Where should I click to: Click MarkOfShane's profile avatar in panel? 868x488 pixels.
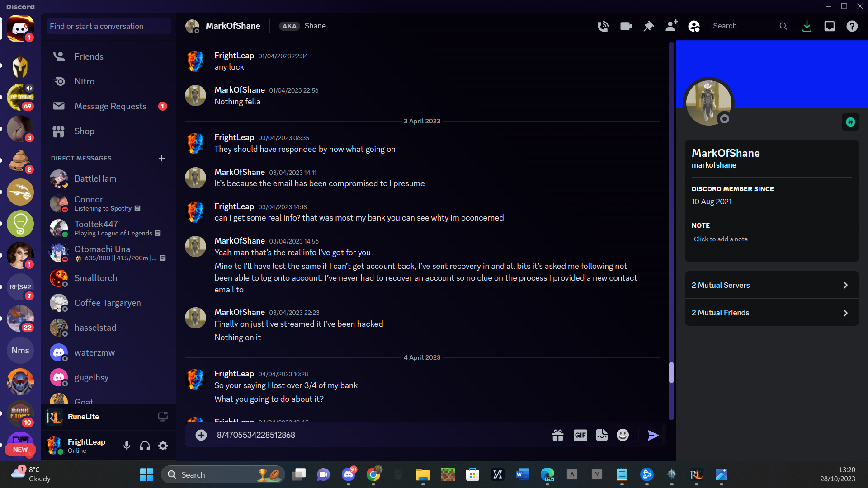pyautogui.click(x=708, y=103)
